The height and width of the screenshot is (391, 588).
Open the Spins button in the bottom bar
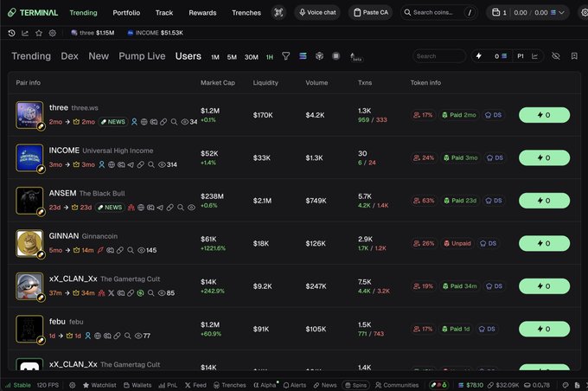pos(355,385)
